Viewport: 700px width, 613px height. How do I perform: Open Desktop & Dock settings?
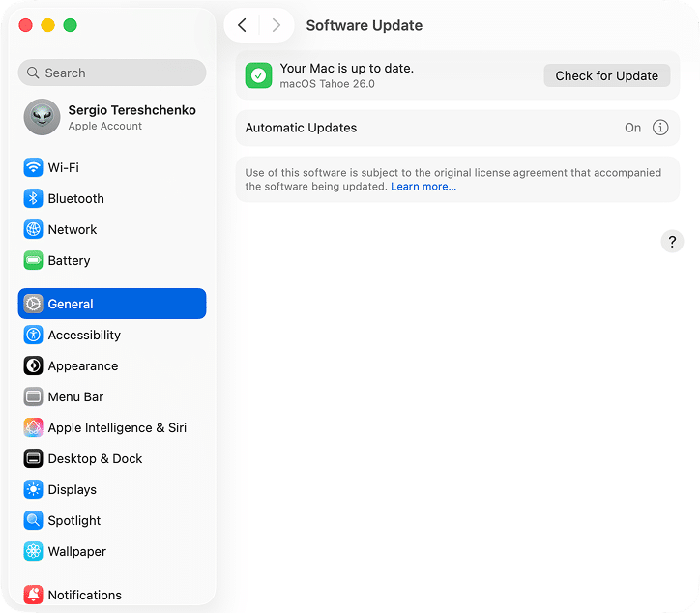pos(95,458)
